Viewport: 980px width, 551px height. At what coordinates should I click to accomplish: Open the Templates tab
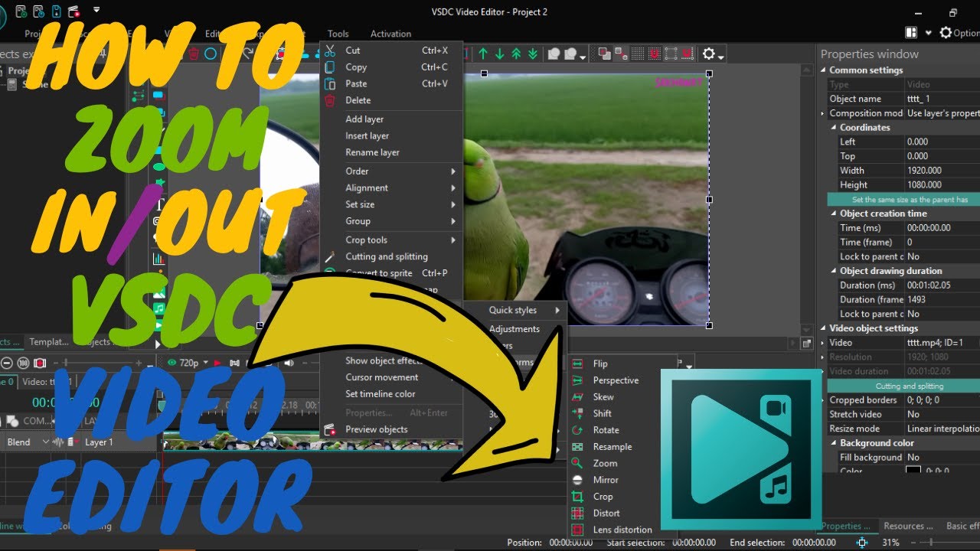[48, 342]
